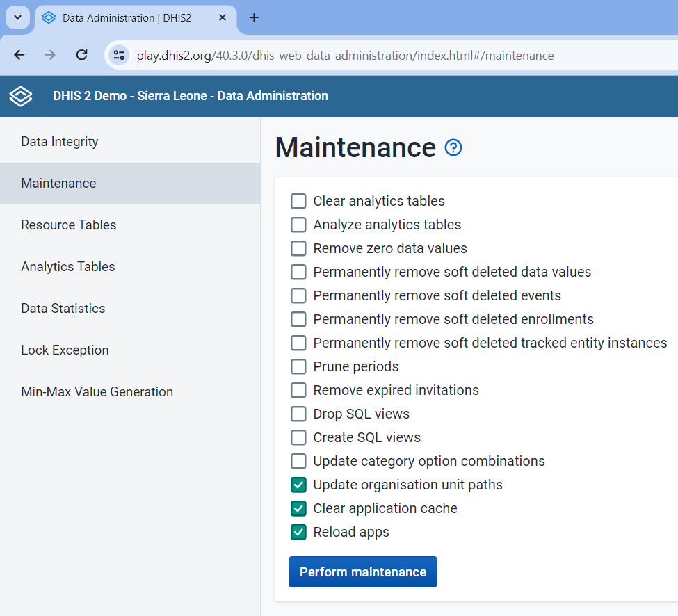Tick Permanently remove soft deleted enrollments
This screenshot has height=616, width=678.
click(x=298, y=319)
